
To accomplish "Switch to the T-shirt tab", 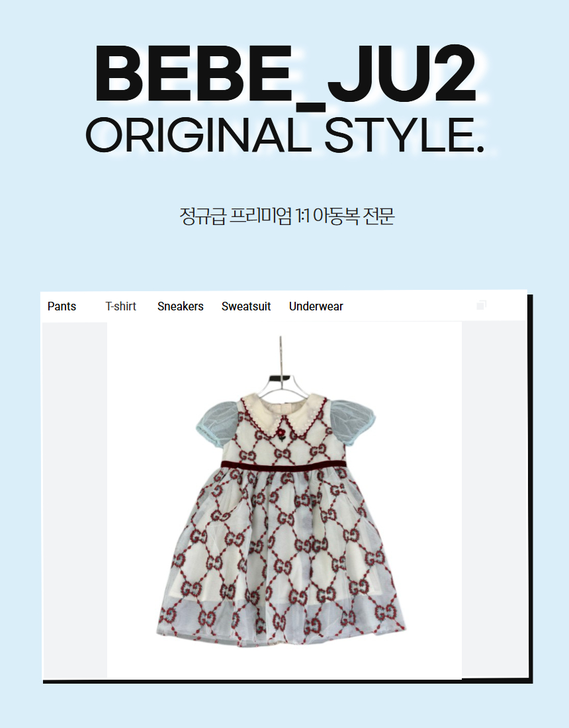I will click(x=120, y=306).
